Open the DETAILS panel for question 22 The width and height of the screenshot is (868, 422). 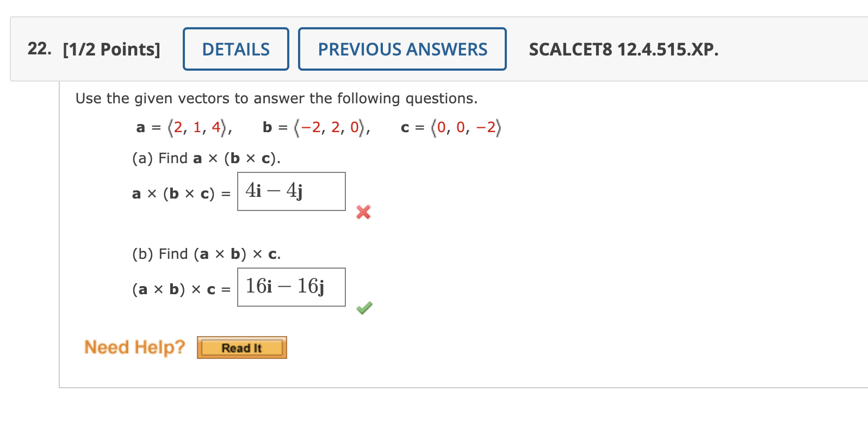pyautogui.click(x=235, y=49)
